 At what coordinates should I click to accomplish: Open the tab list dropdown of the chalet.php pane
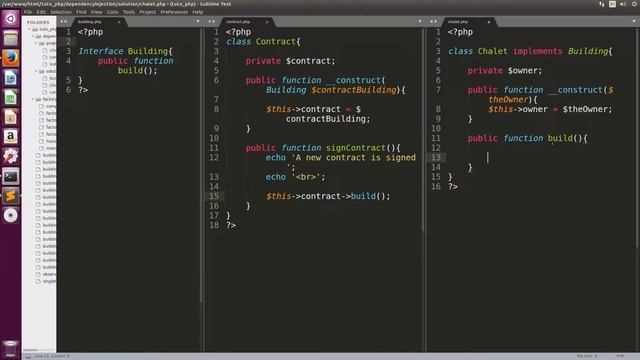coord(635,22)
